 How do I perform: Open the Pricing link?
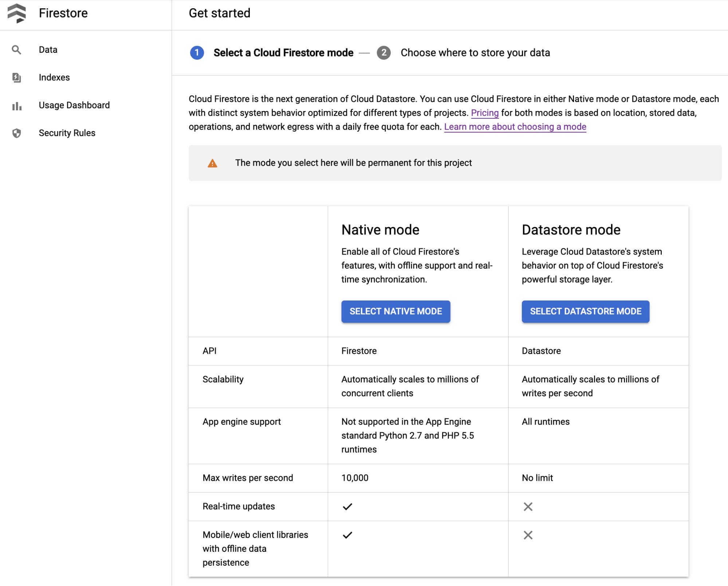[485, 113]
